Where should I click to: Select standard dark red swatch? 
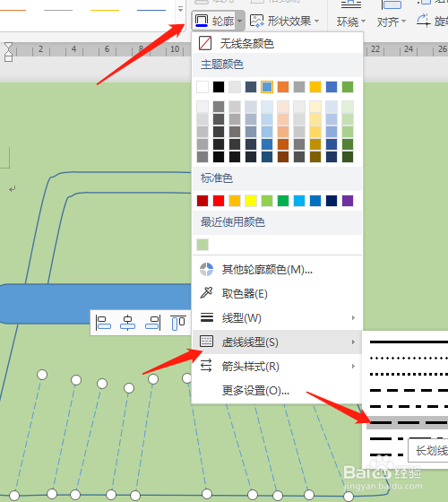point(202,201)
